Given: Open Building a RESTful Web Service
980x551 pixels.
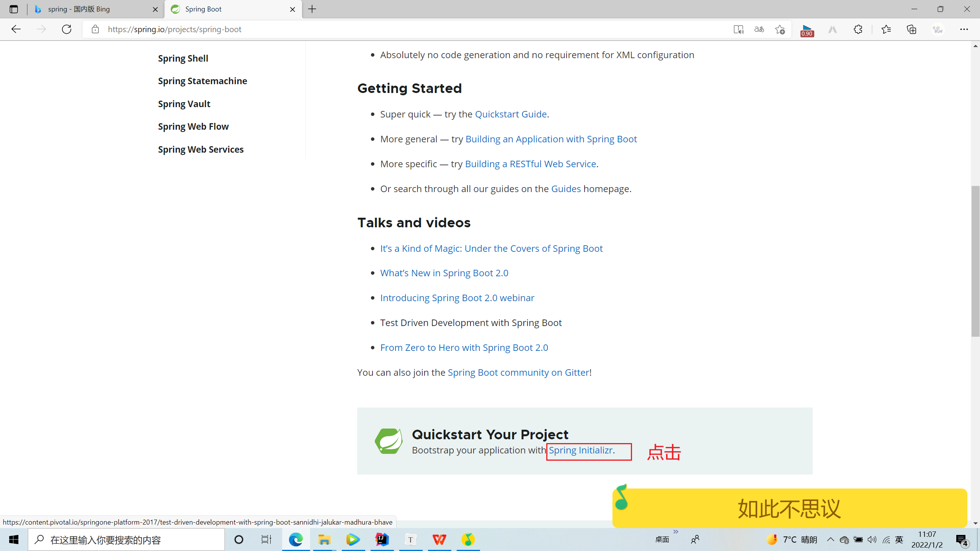Looking at the screenshot, I should tap(531, 164).
